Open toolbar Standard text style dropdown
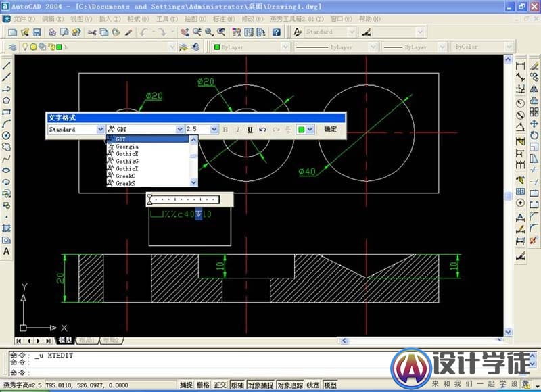Viewport: 541px width, 392px height. pos(352,32)
